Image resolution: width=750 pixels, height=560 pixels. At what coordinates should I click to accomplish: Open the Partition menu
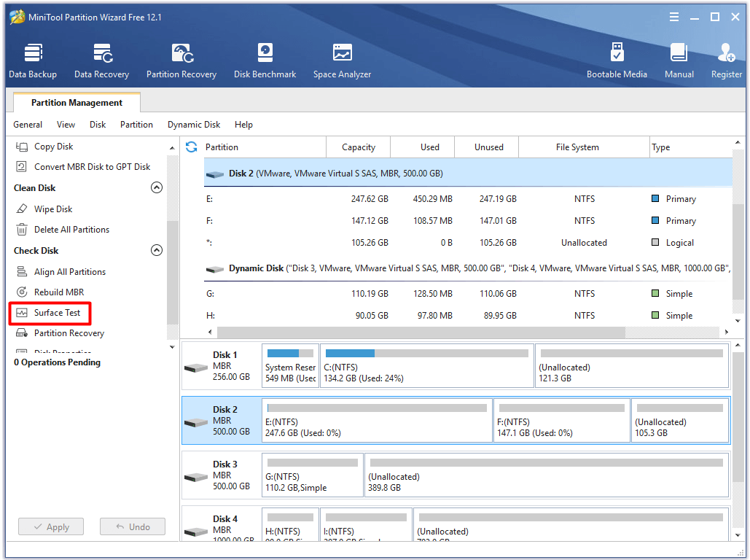pos(136,125)
